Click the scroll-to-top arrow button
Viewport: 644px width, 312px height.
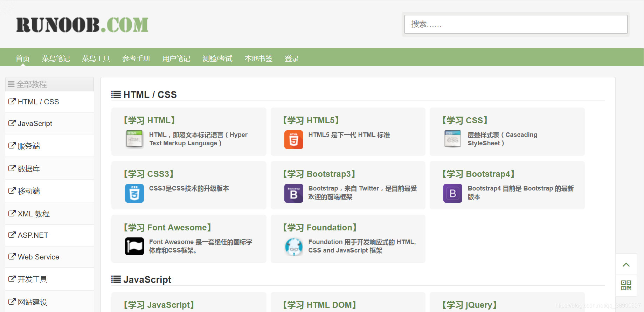626,264
